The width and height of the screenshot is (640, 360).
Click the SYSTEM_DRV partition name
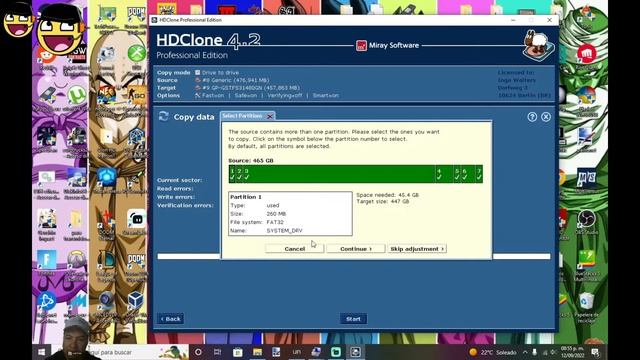(x=284, y=231)
